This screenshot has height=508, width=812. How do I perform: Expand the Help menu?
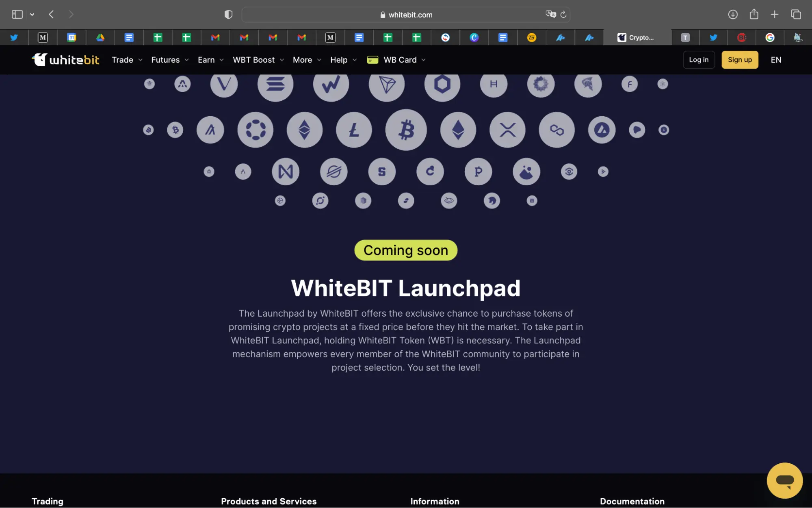343,60
